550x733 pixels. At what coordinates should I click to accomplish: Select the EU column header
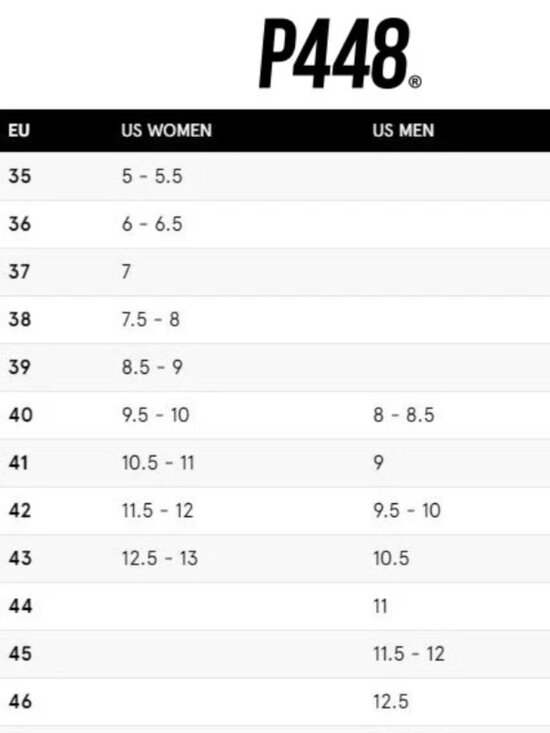(19, 130)
